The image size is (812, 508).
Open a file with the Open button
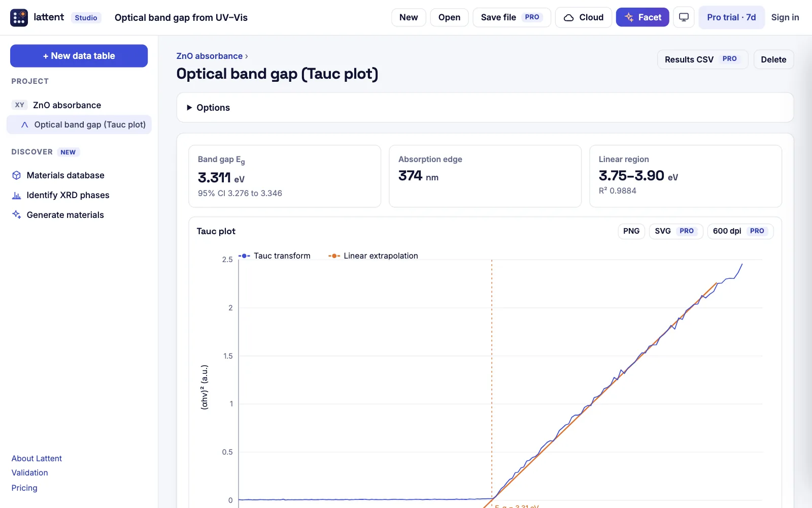click(x=449, y=17)
